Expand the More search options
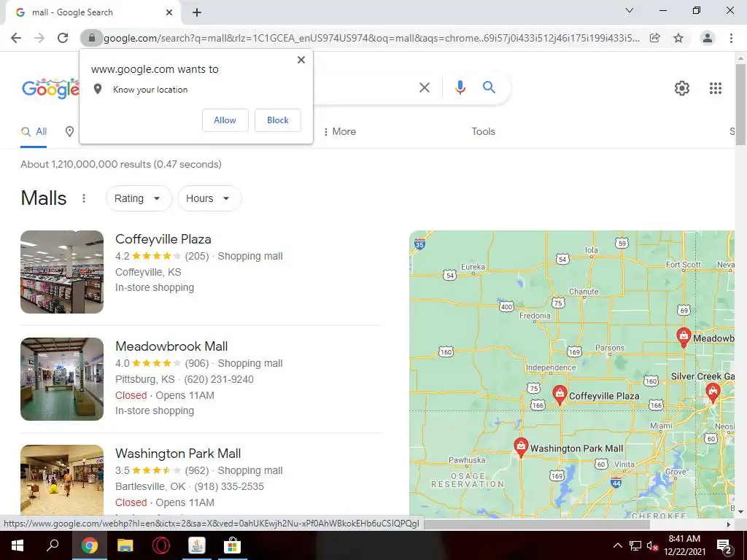 click(x=339, y=131)
